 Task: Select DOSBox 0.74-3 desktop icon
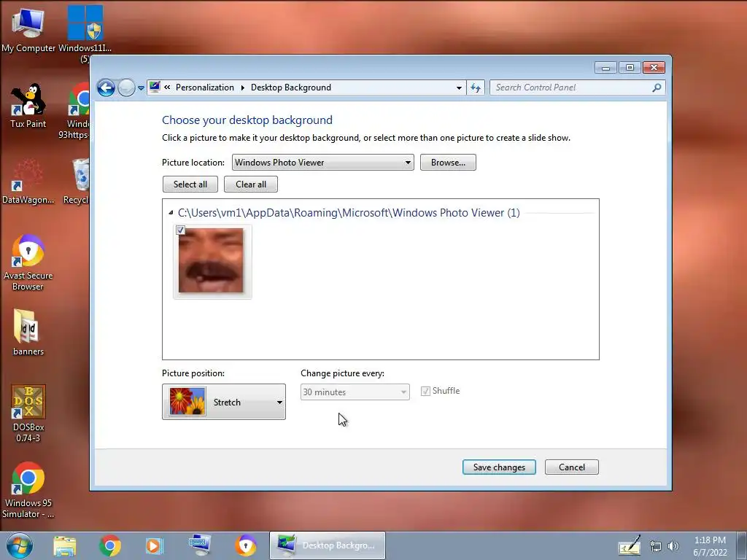click(28, 413)
